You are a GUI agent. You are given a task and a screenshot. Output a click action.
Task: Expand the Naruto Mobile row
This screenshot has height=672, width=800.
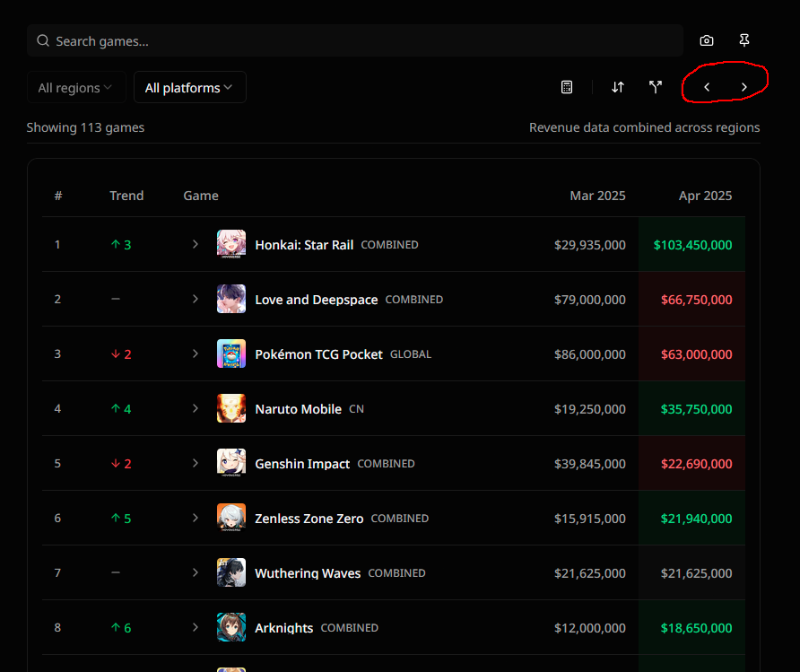point(195,408)
